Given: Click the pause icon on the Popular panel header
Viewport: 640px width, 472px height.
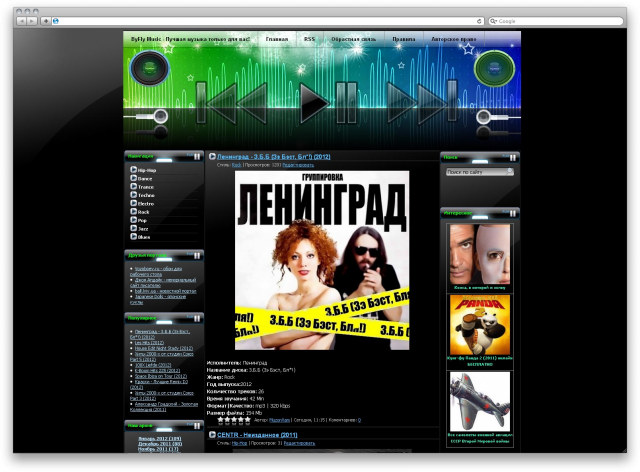Looking at the screenshot, I should coord(195,317).
